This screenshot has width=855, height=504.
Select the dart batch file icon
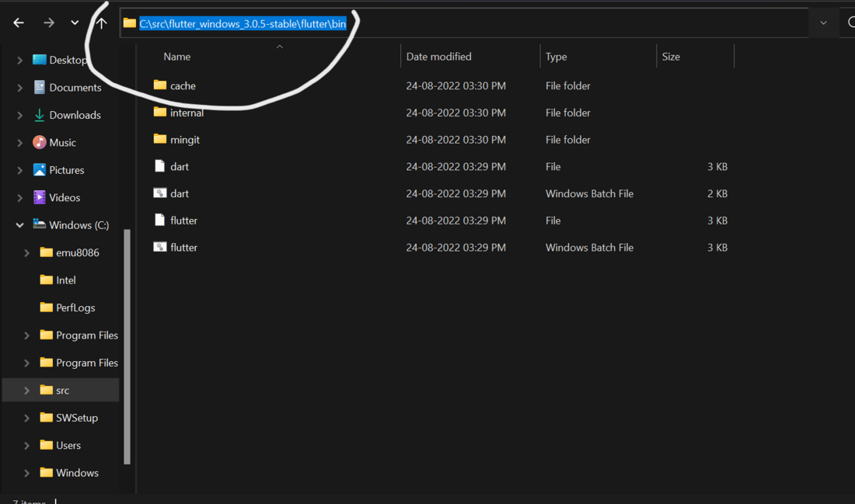pos(160,193)
